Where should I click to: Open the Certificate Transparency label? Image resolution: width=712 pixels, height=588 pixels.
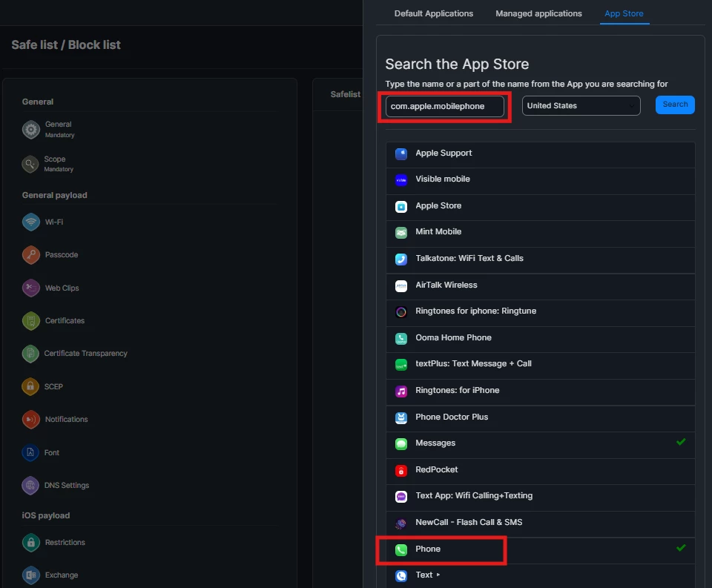pyautogui.click(x=85, y=353)
